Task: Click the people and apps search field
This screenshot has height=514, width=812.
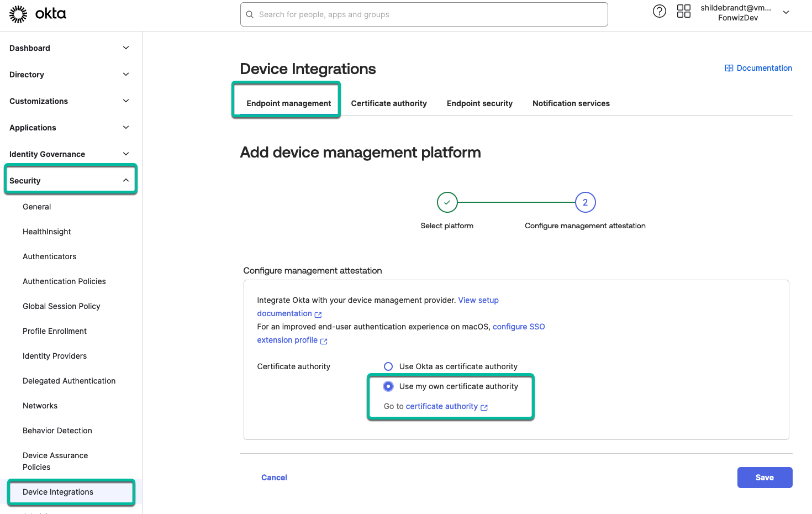Action: coord(424,14)
